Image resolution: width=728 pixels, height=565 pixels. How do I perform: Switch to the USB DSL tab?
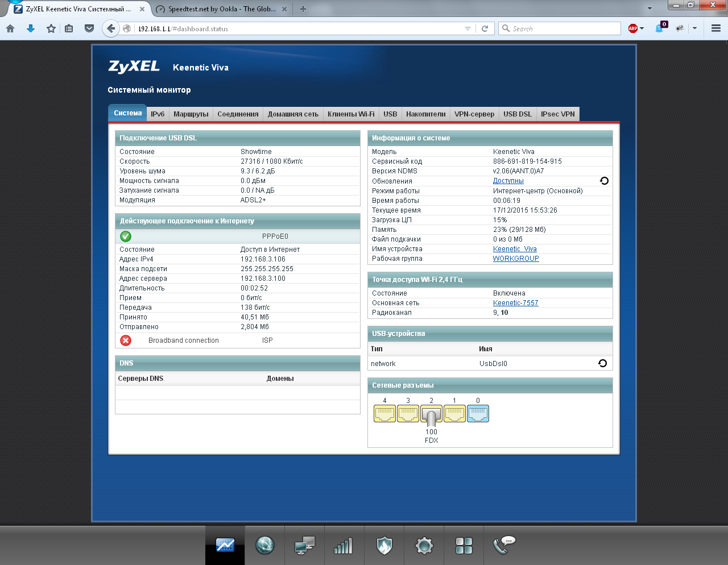click(518, 114)
